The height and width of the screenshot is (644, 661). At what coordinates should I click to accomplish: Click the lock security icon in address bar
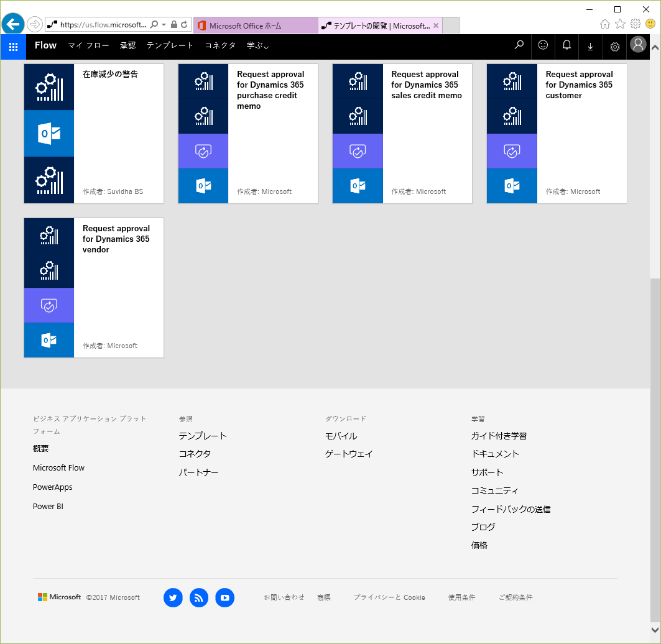173,24
